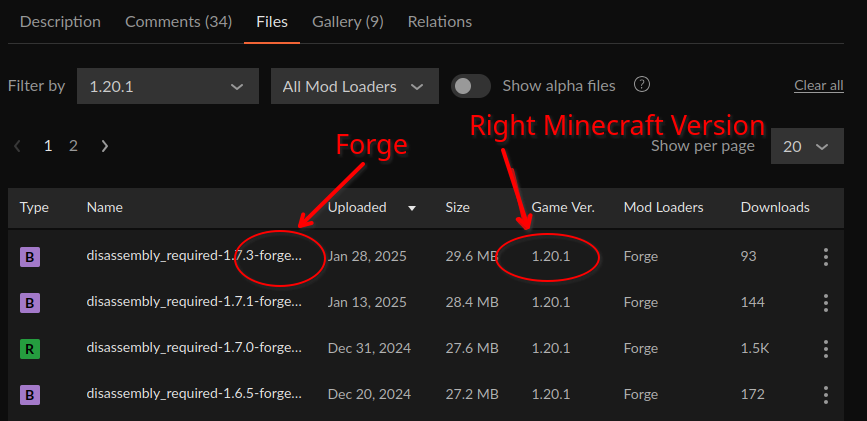
Task: Open more options for the 1.6.5 file
Action: (x=825, y=395)
